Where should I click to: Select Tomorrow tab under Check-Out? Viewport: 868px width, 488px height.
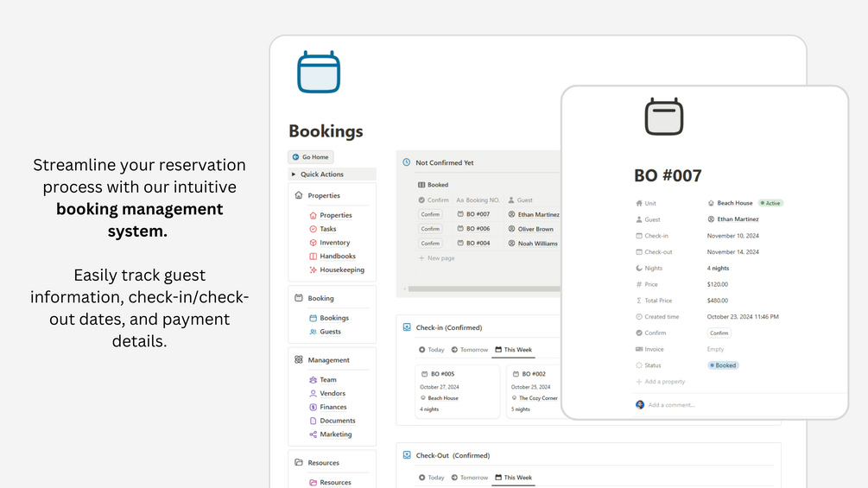pos(470,478)
